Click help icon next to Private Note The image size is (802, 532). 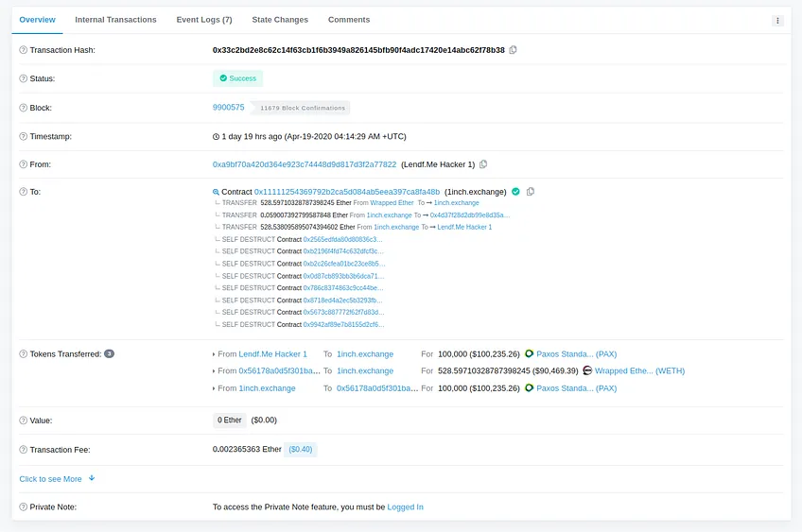coord(23,506)
